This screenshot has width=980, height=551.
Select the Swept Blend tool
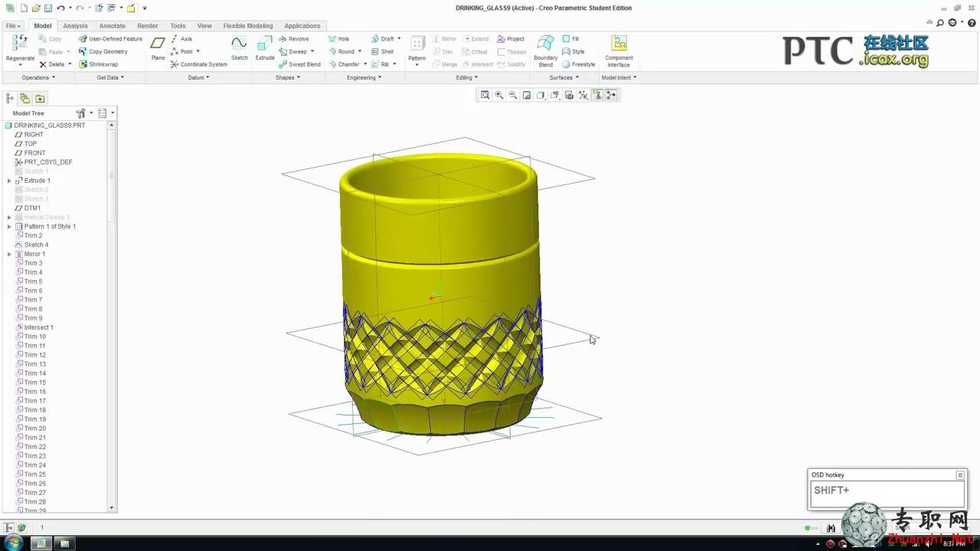click(299, 64)
